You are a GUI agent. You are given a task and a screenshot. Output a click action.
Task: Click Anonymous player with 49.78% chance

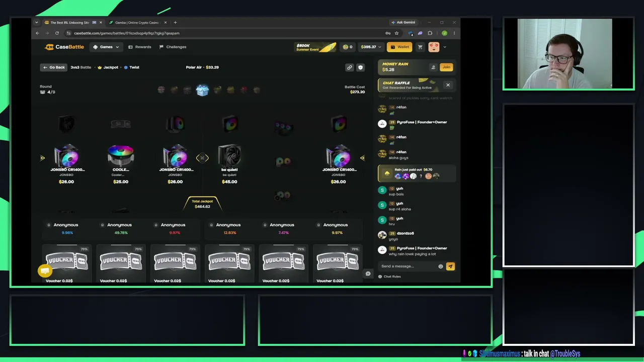click(x=119, y=228)
